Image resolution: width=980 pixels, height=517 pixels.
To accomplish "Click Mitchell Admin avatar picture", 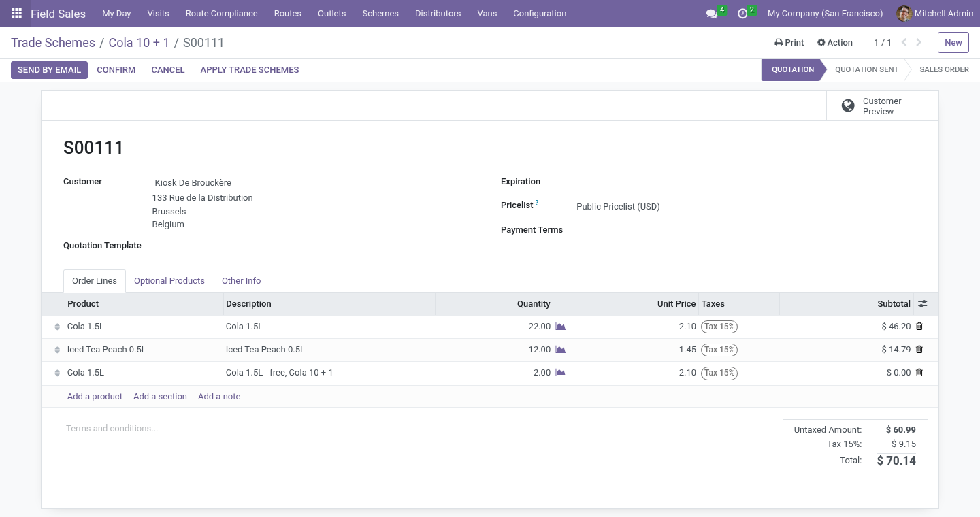I will pyautogui.click(x=904, y=14).
